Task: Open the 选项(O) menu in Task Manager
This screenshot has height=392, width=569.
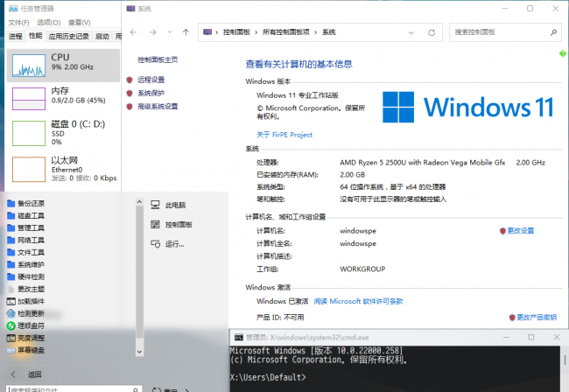Action: click(49, 23)
